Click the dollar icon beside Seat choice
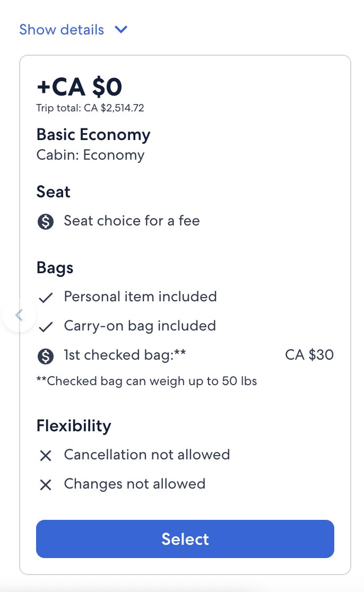The image size is (364, 592). [x=46, y=221]
